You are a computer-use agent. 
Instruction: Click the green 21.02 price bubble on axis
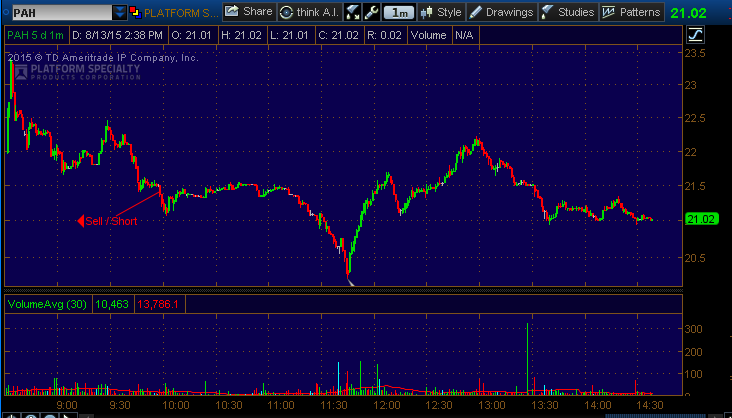(702, 219)
